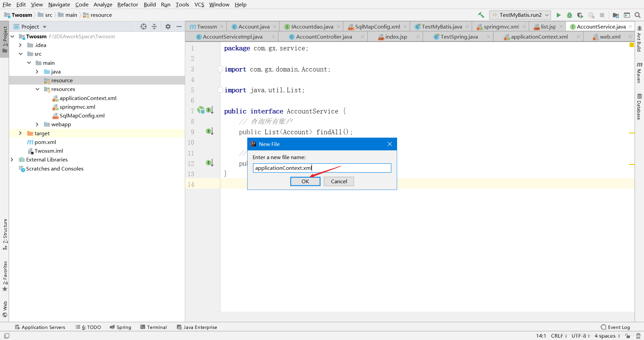Hide the Project panel with the minus icon
Screen dimensions: 644x340
[179, 27]
